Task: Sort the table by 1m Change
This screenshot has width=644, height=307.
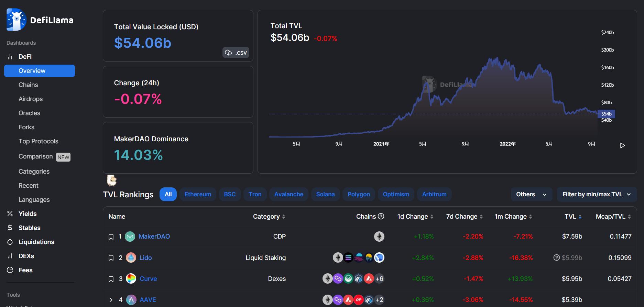Action: pyautogui.click(x=513, y=217)
